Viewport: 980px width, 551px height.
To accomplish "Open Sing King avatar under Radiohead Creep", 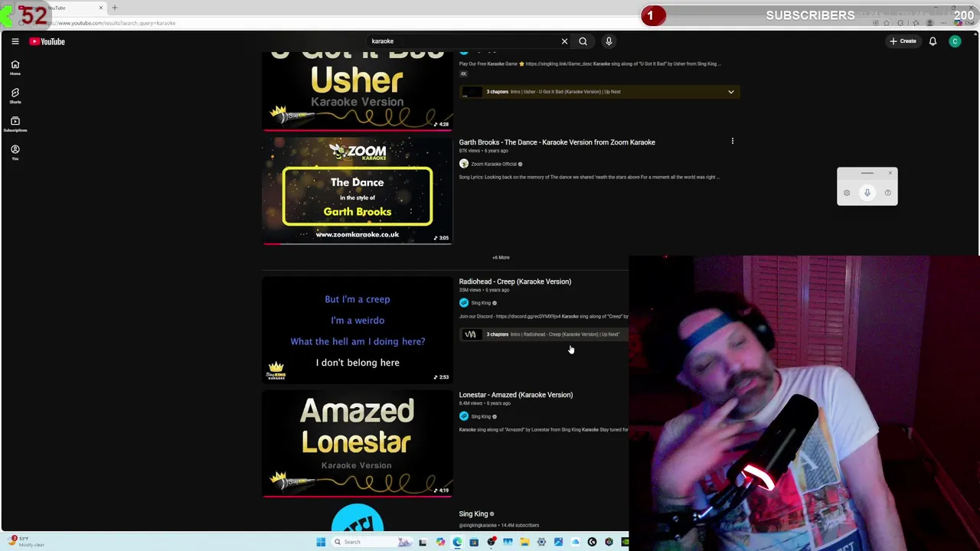I will [x=463, y=303].
